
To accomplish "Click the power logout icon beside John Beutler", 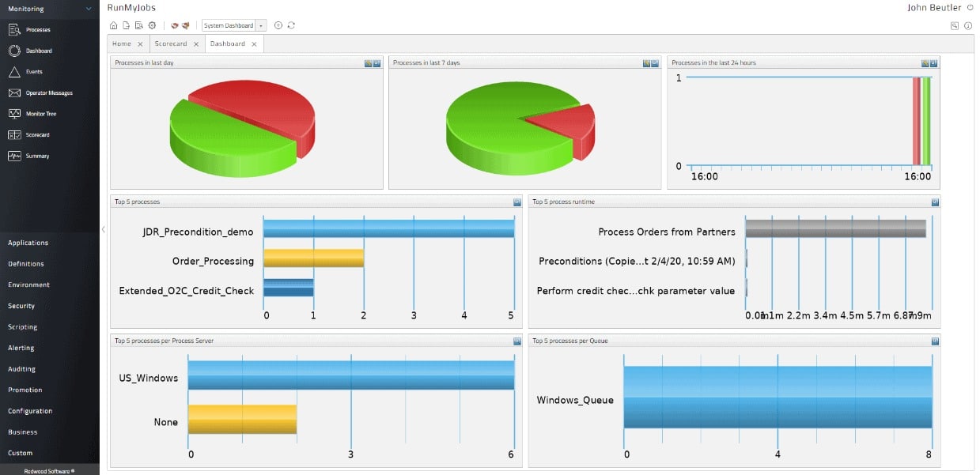I will coord(971,7).
